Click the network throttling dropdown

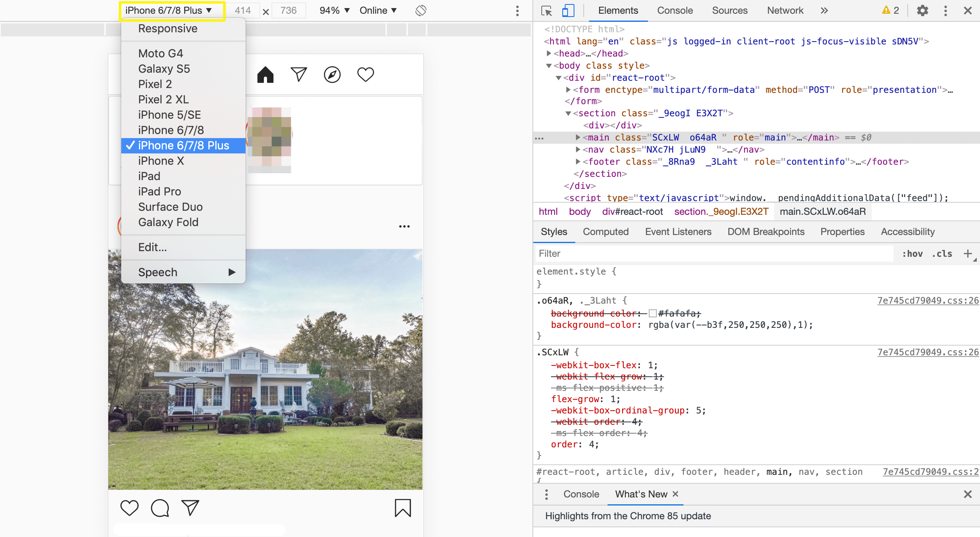[378, 9]
